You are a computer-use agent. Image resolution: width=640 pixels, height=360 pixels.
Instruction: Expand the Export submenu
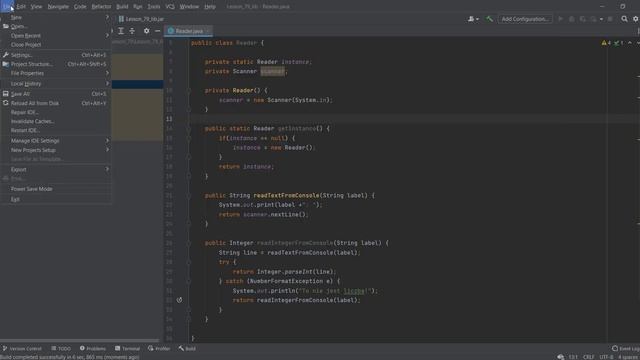56,169
